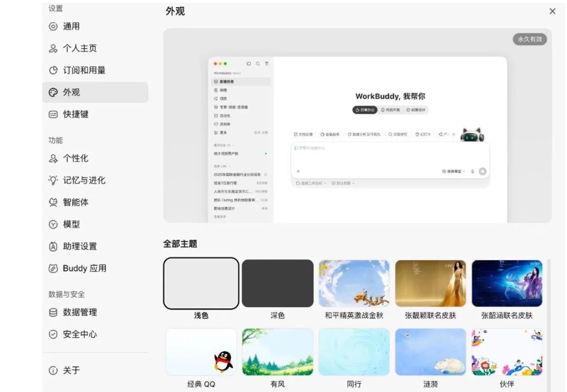The image size is (567, 392).
Task: Click the 永久有效 badge in preview
Action: tap(530, 39)
